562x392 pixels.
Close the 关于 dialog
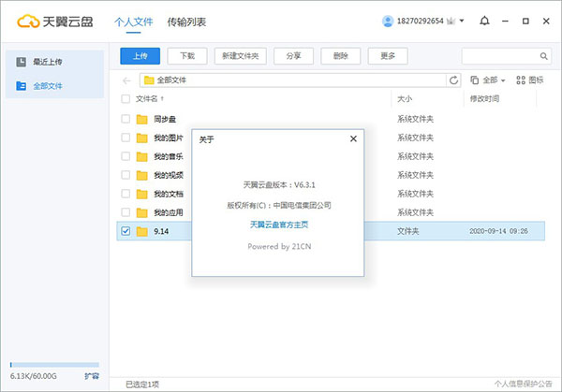(x=353, y=138)
